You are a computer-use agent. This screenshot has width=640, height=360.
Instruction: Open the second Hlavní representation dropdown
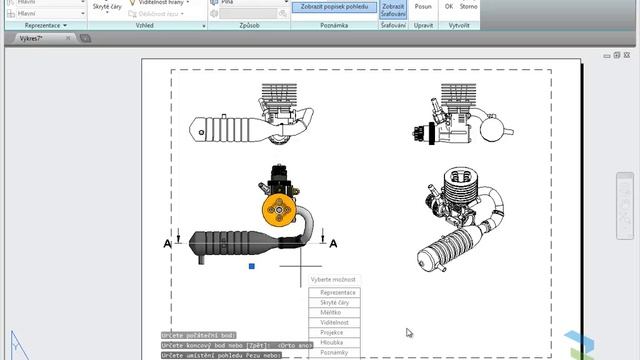pyautogui.click(x=83, y=13)
